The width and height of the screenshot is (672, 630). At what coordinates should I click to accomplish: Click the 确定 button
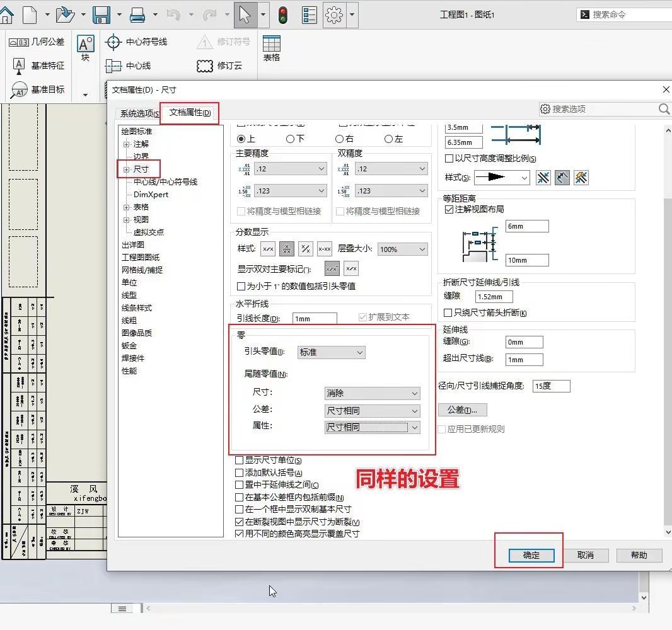(531, 556)
